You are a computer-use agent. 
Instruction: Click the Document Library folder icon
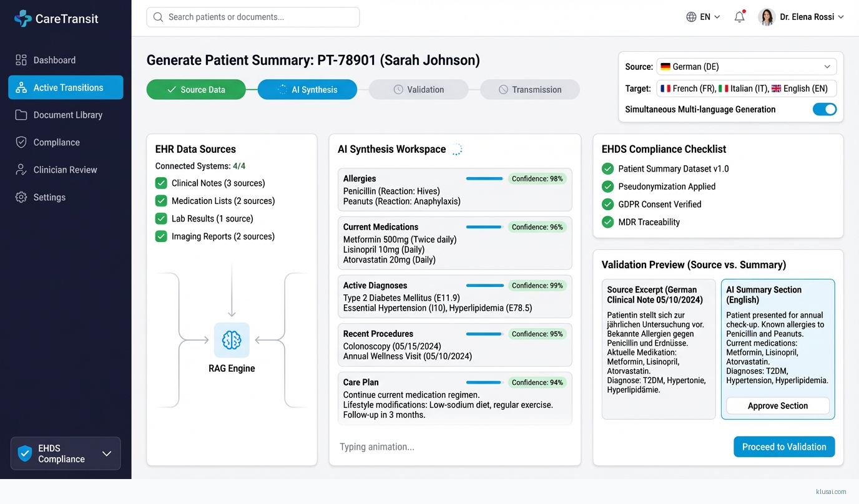tap(21, 115)
